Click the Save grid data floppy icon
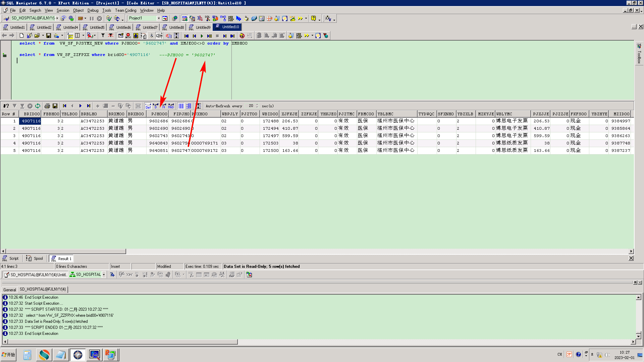 (55, 106)
